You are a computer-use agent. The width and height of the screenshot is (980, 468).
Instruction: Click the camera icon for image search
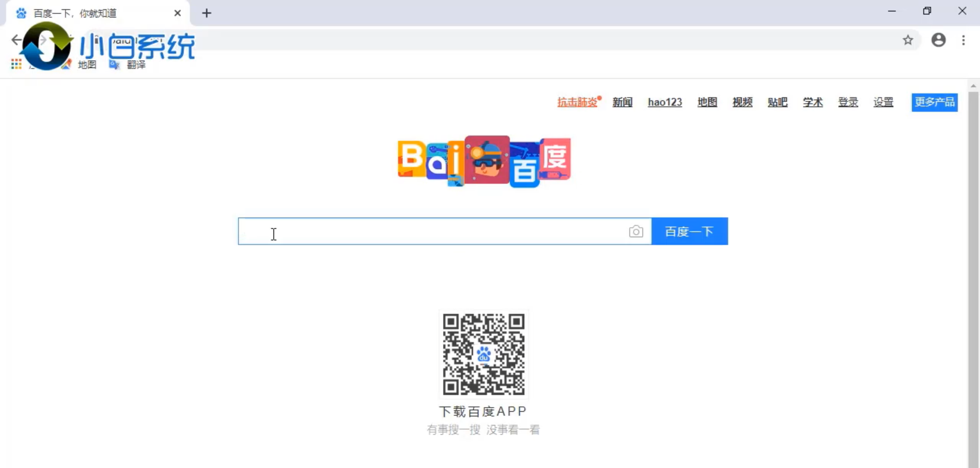click(x=636, y=231)
